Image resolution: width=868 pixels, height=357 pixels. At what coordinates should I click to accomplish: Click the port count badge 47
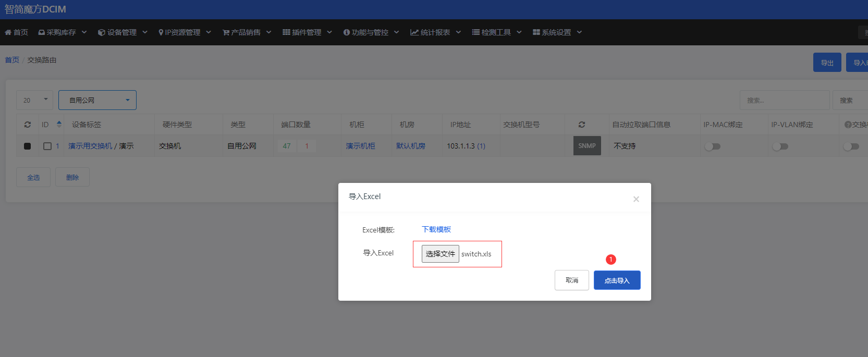coord(287,146)
